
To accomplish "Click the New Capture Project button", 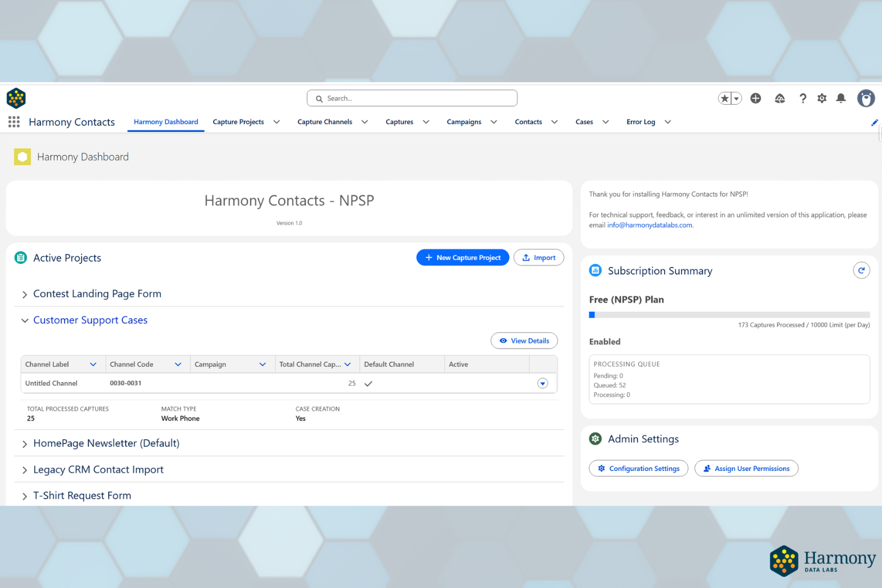I will coord(463,258).
